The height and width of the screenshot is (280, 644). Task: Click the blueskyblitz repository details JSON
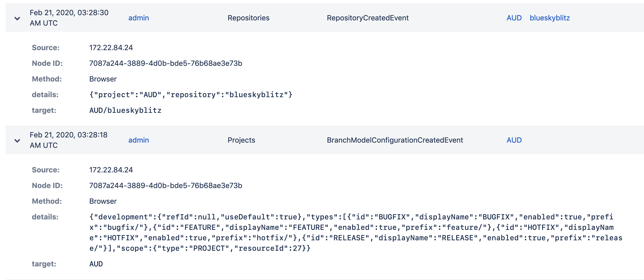click(191, 95)
